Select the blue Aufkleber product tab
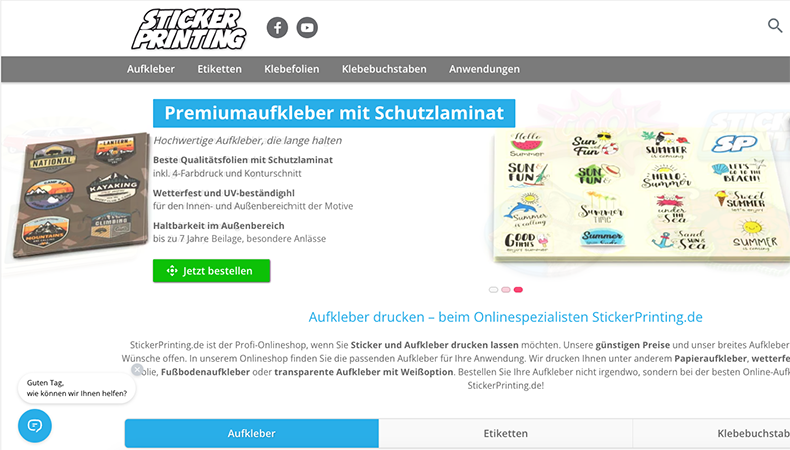The height and width of the screenshot is (450, 790). [x=251, y=433]
